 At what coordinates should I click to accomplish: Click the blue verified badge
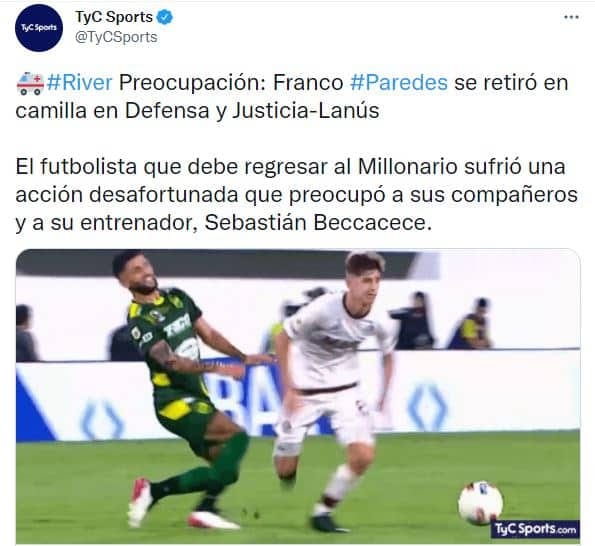(165, 17)
